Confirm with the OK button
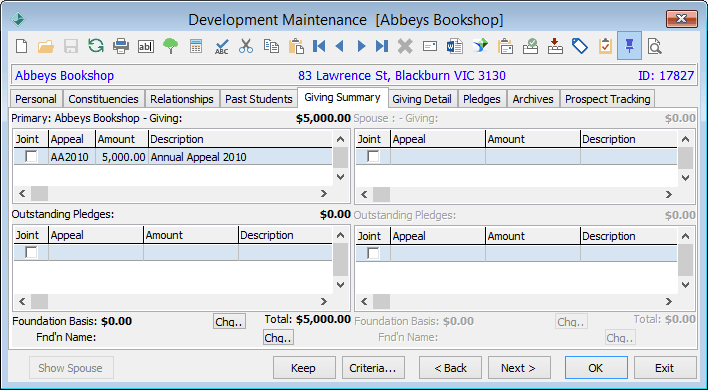 click(596, 368)
